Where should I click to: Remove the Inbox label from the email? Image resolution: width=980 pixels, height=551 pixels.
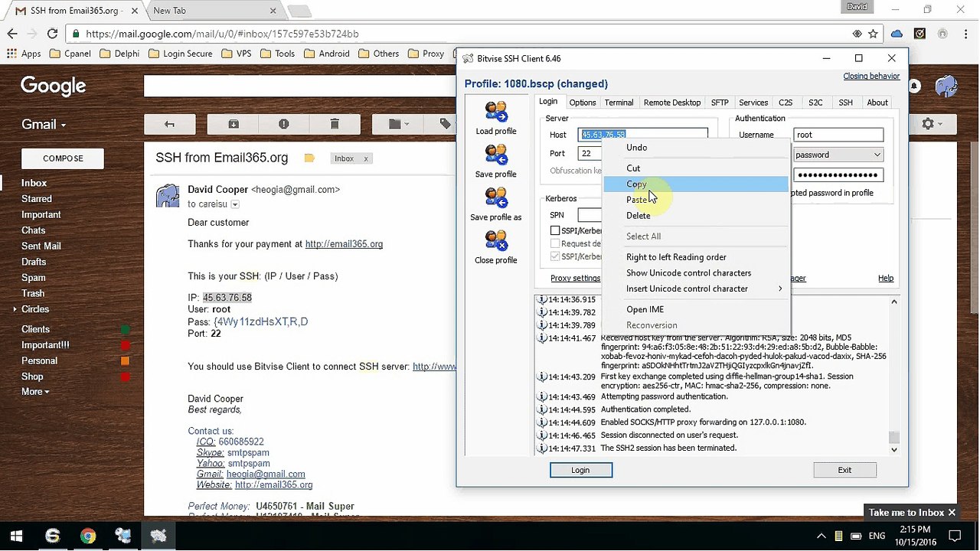pyautogui.click(x=366, y=158)
